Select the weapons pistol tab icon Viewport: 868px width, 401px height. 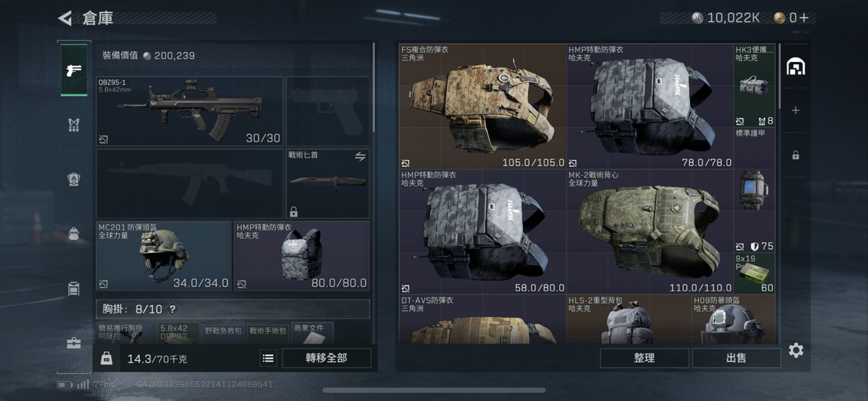tap(74, 70)
